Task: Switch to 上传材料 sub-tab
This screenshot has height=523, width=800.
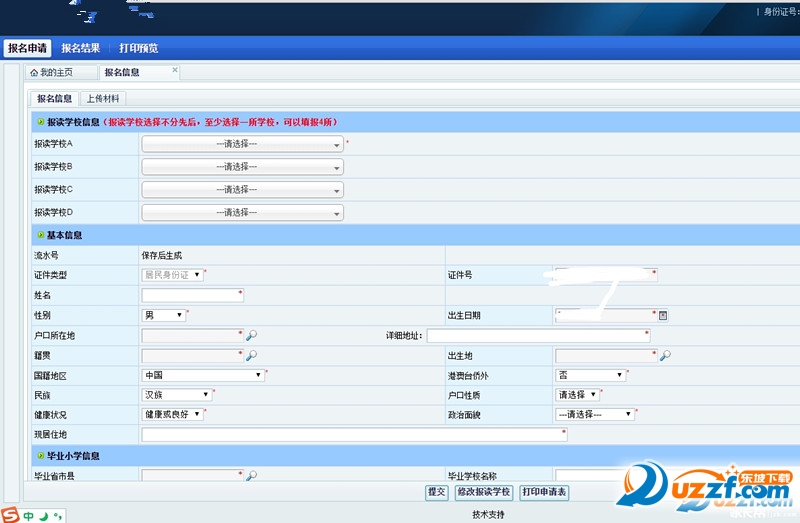Action: [103, 98]
